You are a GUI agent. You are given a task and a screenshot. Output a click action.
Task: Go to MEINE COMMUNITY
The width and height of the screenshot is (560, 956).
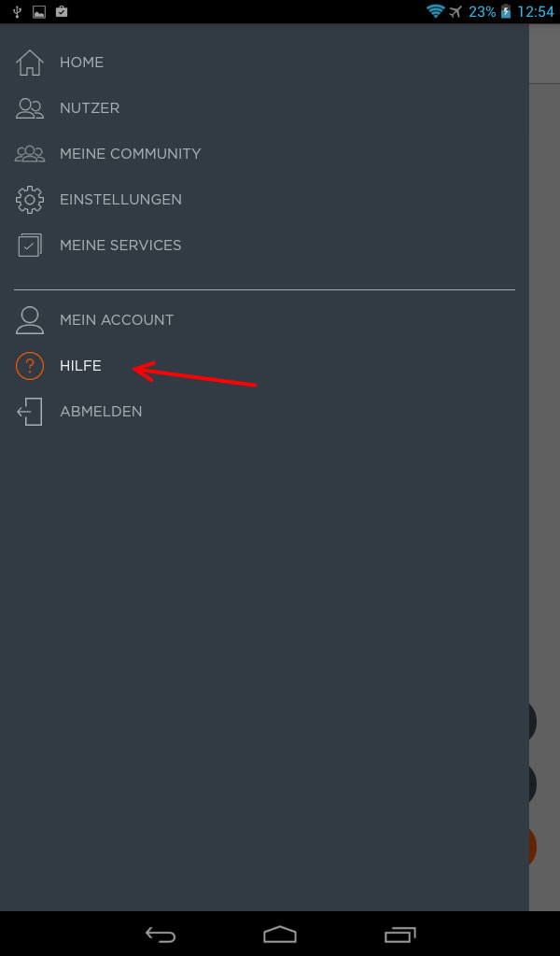(131, 154)
